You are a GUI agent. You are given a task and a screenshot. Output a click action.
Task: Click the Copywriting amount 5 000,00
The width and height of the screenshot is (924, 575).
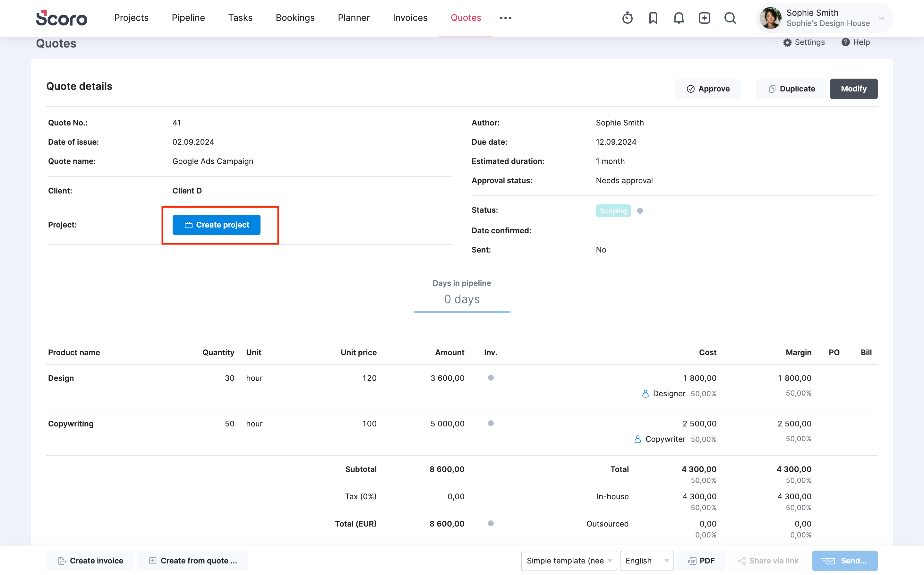pyautogui.click(x=447, y=424)
